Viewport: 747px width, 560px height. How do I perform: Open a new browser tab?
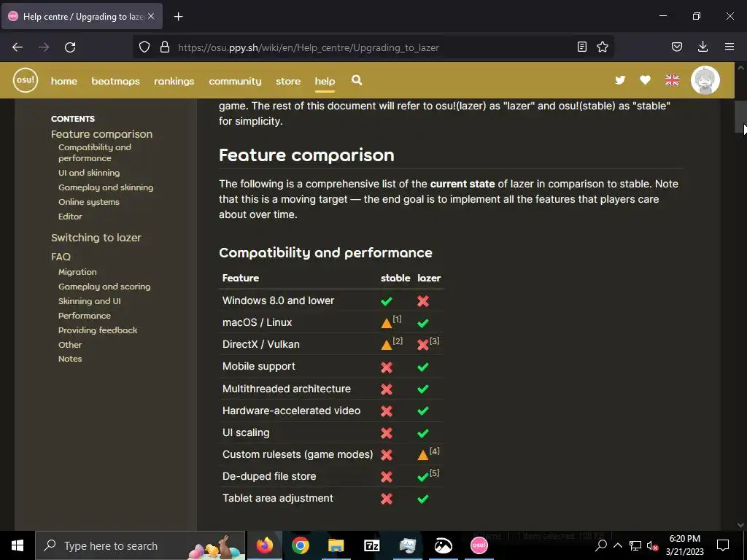tap(178, 17)
